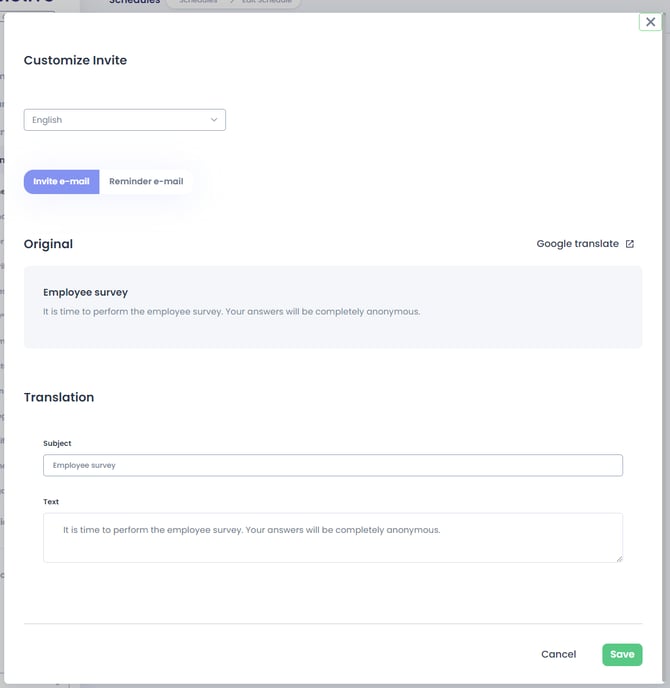Switch to the Reminder e-mail tab

point(146,182)
